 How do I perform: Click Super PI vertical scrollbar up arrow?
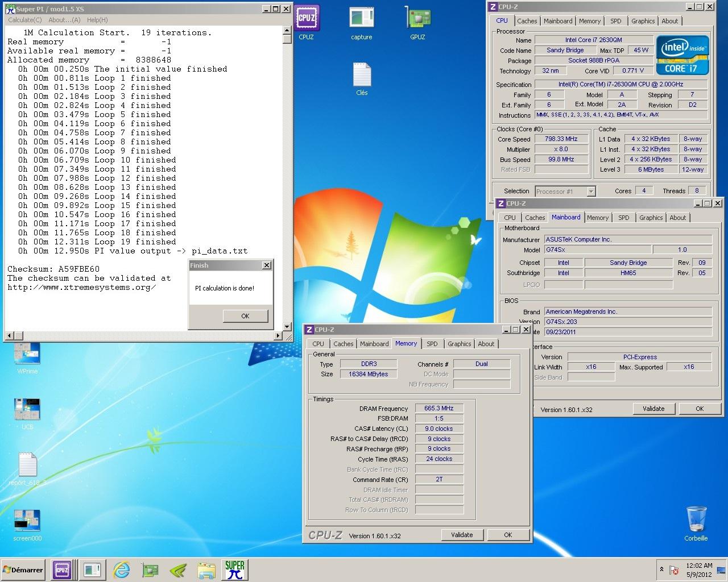coord(287,31)
